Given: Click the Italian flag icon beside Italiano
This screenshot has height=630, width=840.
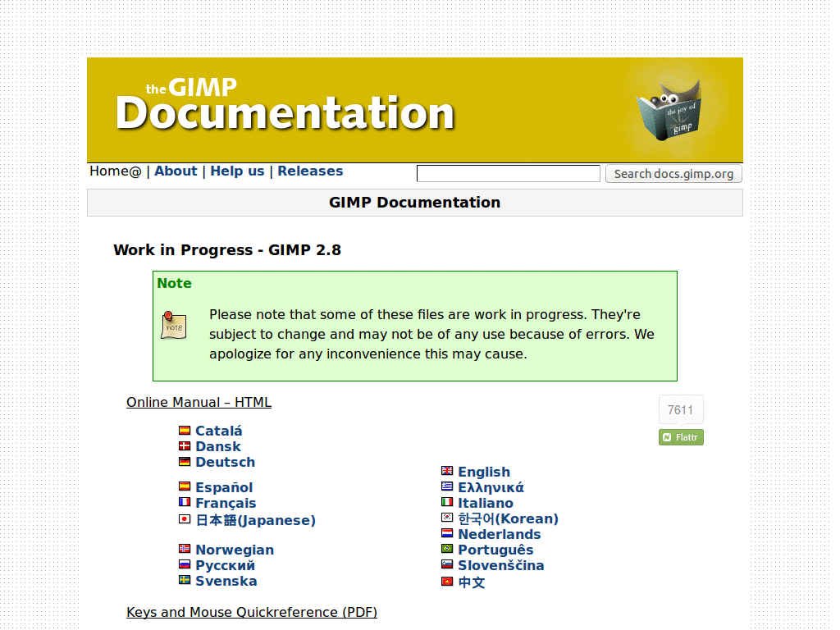Looking at the screenshot, I should tap(447, 502).
